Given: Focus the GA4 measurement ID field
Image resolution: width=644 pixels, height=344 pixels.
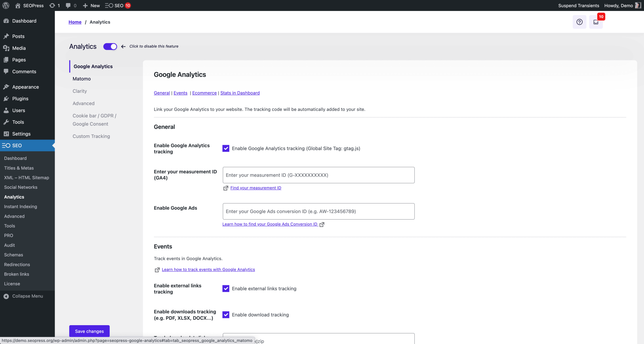Looking at the screenshot, I should (319, 175).
